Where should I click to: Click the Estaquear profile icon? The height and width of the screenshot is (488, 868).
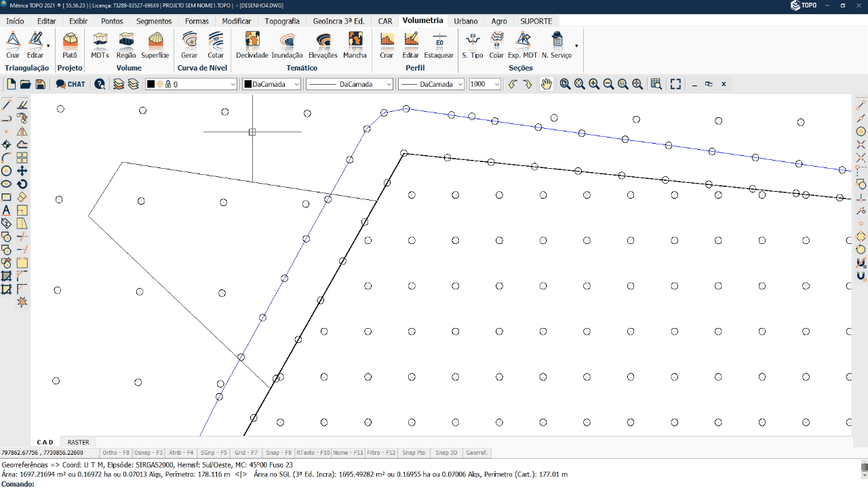pos(439,45)
